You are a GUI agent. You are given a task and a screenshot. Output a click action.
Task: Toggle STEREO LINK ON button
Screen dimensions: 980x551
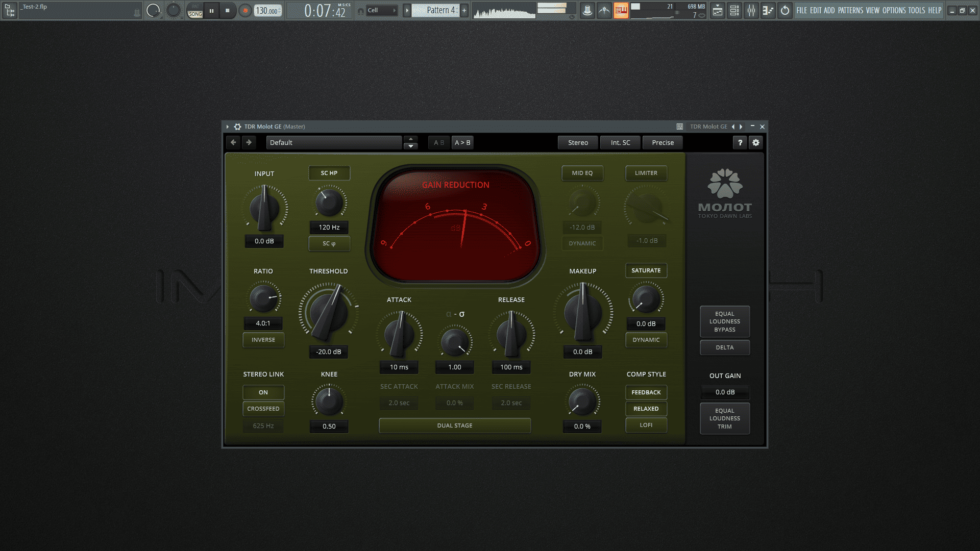tap(263, 392)
